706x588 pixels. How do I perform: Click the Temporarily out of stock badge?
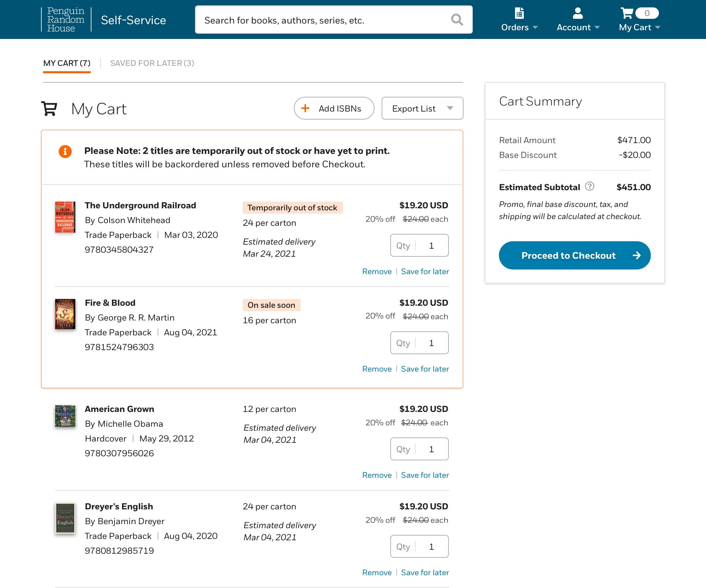point(292,208)
